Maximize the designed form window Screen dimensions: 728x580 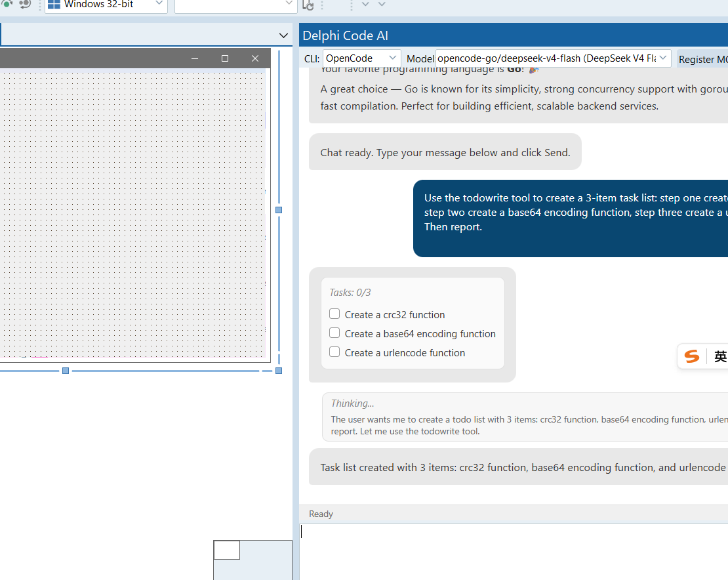tap(225, 58)
